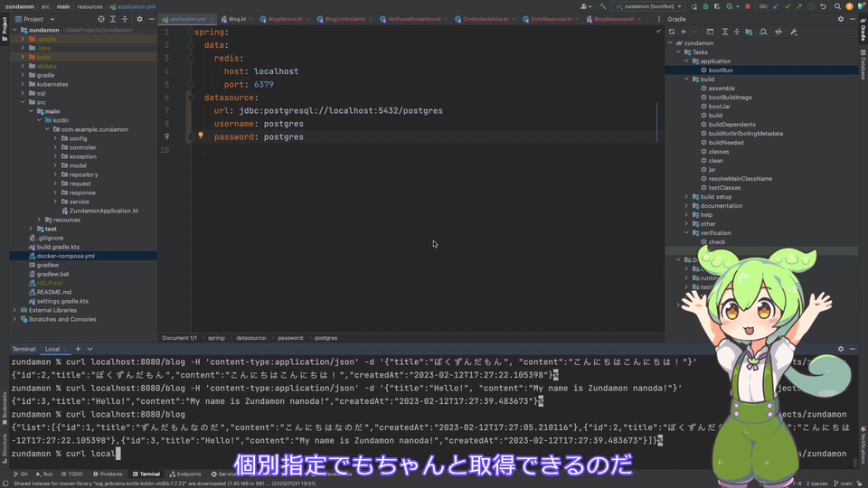Click the yellow intention lightbulb on line 9
Screen dimensions: 868x488
point(201,136)
